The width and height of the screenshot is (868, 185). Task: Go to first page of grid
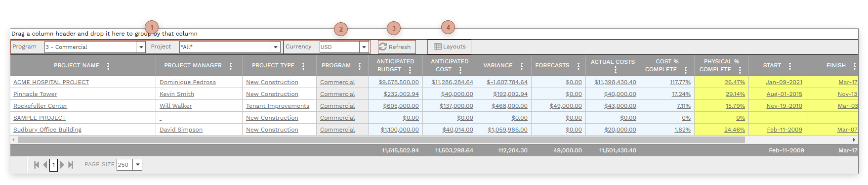37,165
